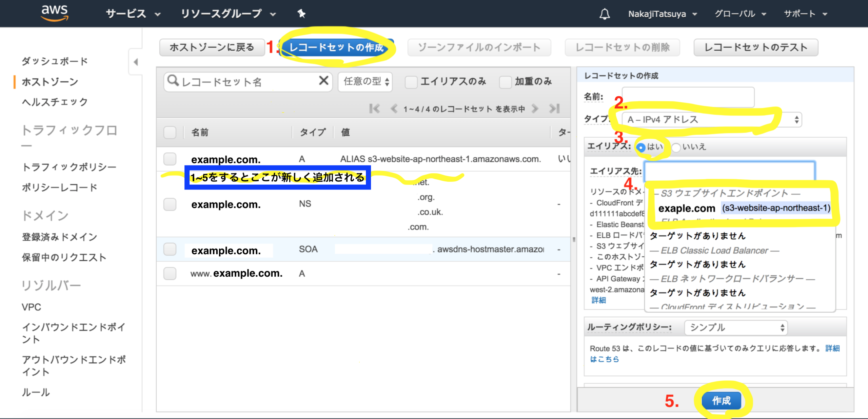Select いいえ radio for エイリアス
868x419 pixels.
[676, 147]
